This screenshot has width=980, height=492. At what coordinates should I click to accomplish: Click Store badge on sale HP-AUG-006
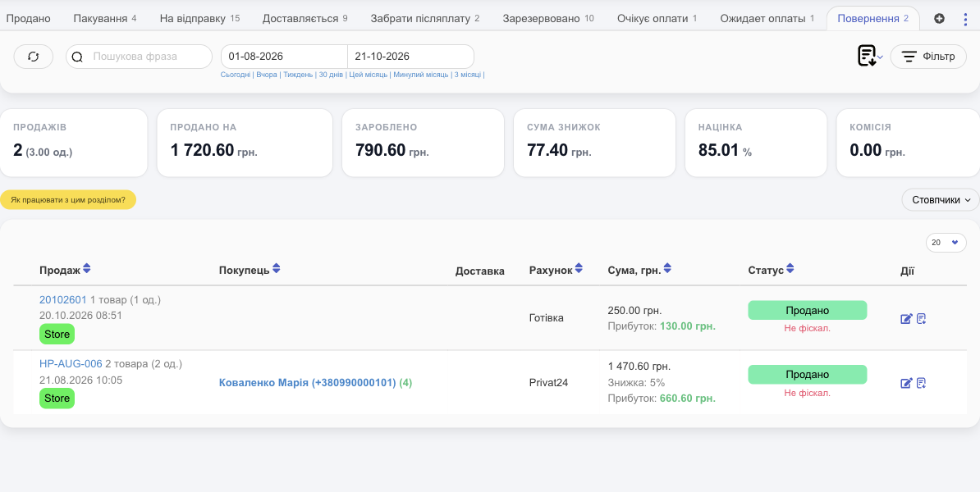[x=57, y=398]
